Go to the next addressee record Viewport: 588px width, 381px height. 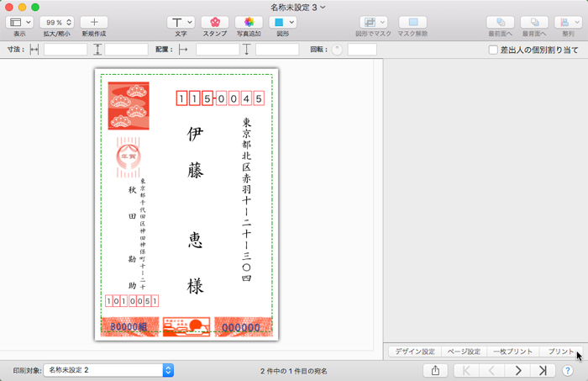pos(518,370)
